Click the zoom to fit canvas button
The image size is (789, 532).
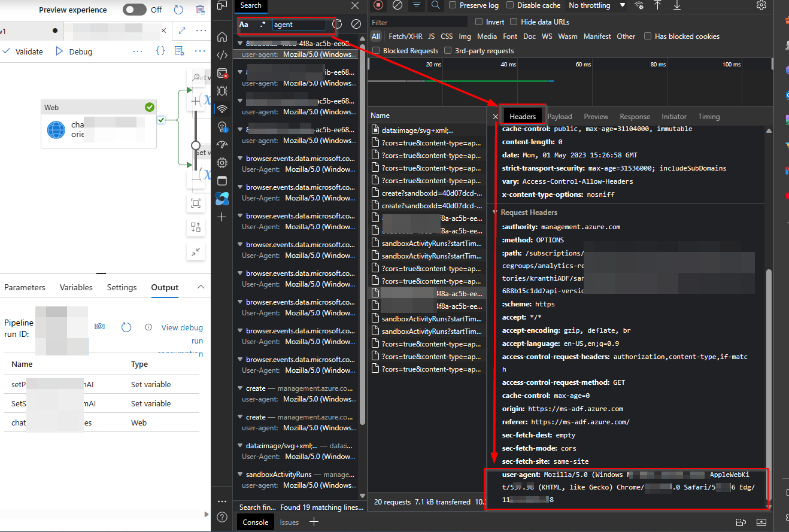click(x=196, y=203)
